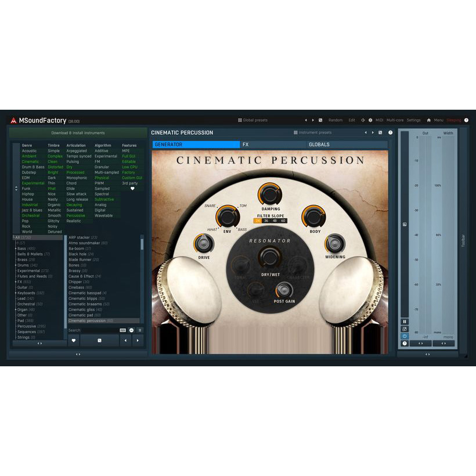This screenshot has width=476, height=476.
Task: Open help question mark in top bar
Action: (466, 120)
